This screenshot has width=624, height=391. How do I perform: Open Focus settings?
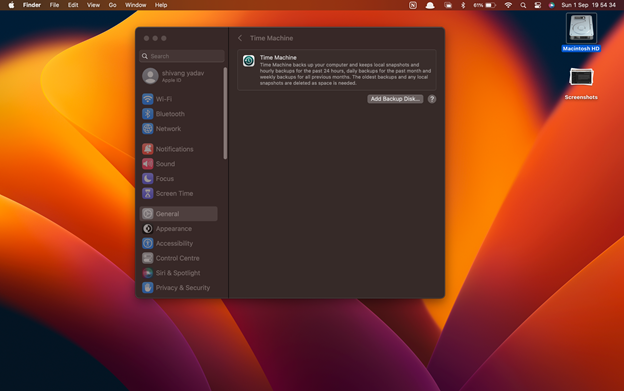coord(179,179)
